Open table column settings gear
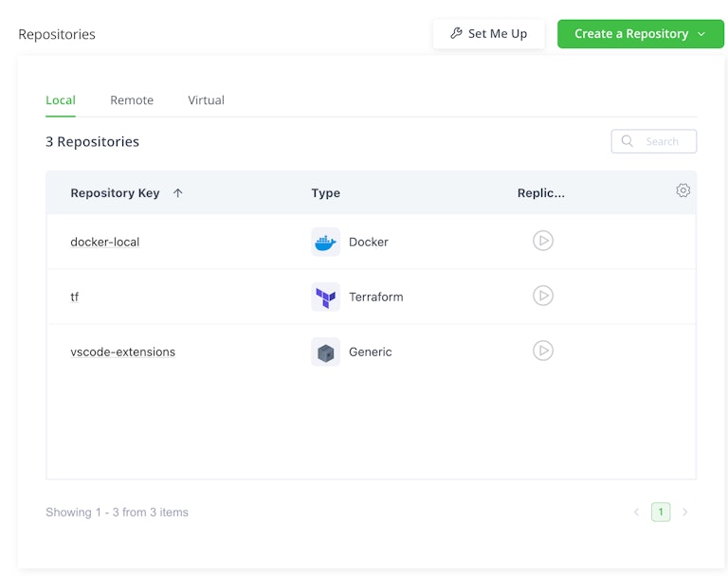This screenshot has height=576, width=728. 682,190
